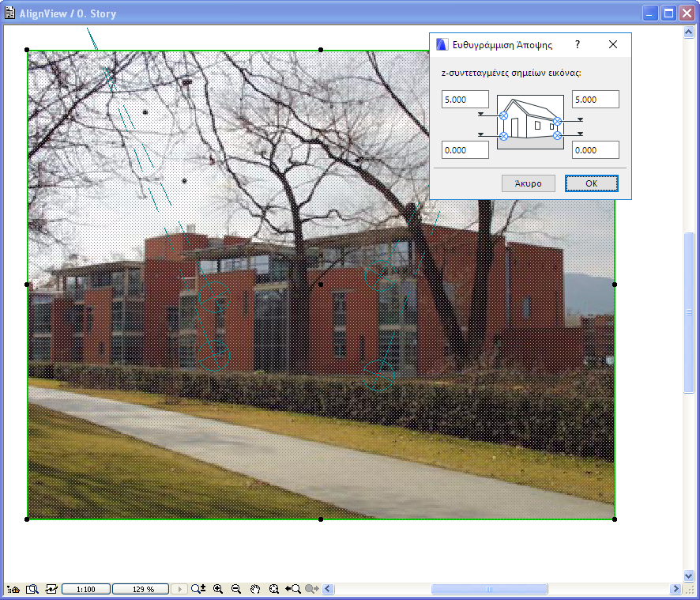Click the Άκυρο cancel button

tap(528, 183)
